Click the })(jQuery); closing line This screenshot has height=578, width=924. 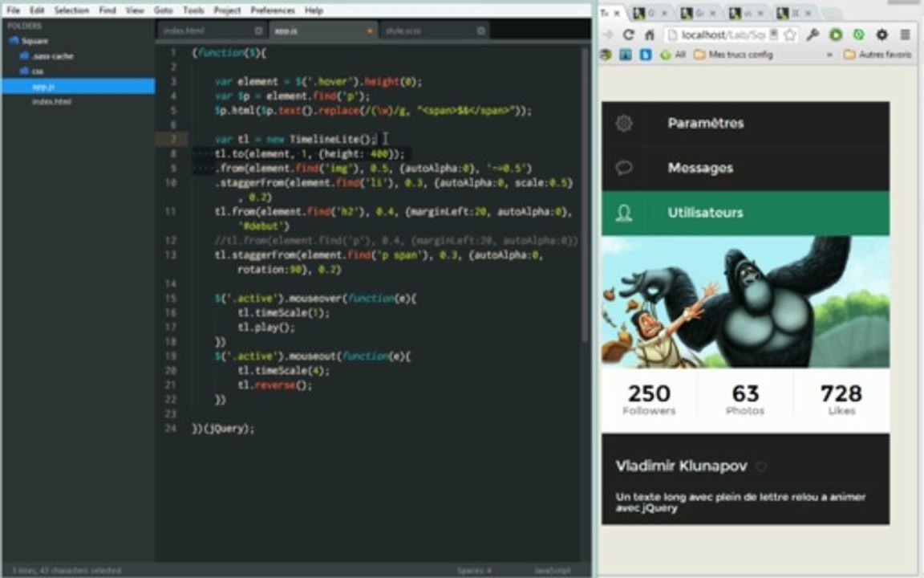coord(223,429)
